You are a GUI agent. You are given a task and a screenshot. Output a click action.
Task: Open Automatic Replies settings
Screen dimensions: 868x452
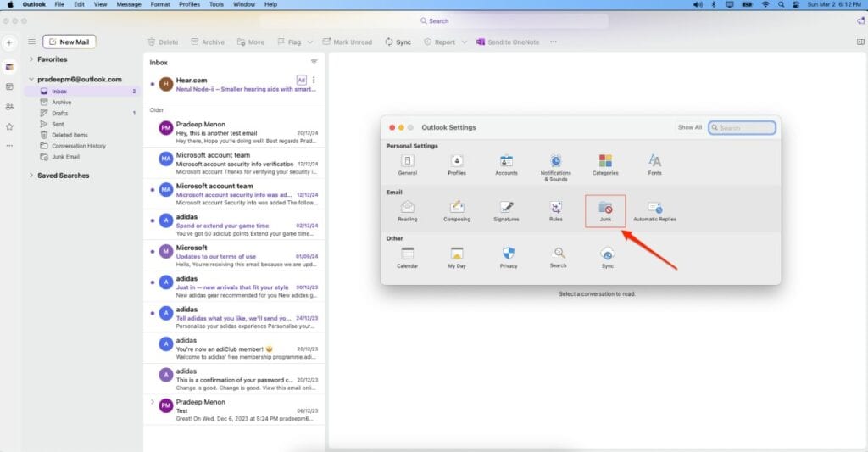coord(654,211)
